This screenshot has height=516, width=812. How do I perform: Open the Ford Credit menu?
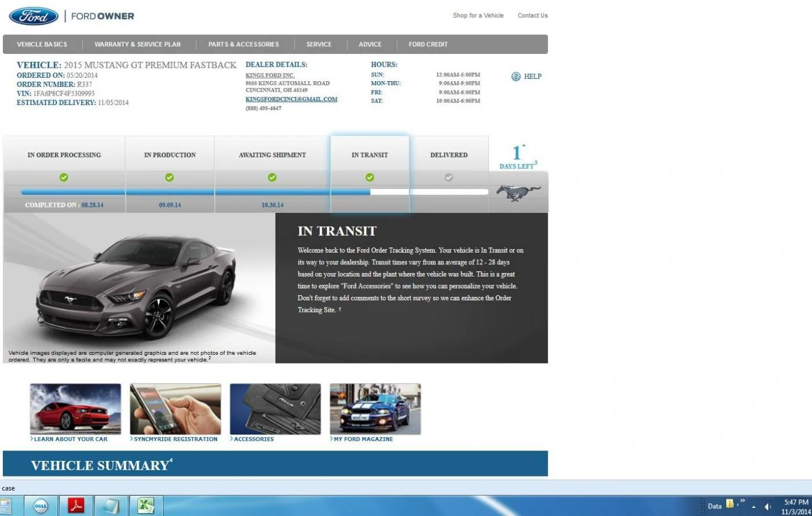[428, 44]
